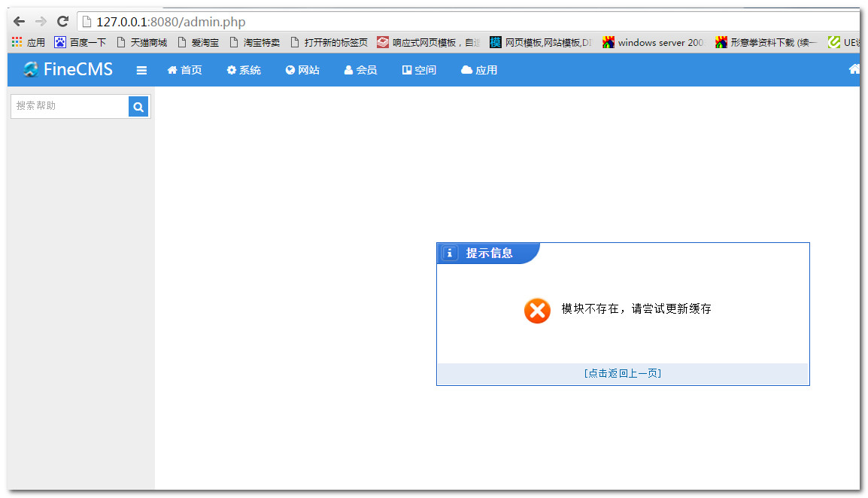Click the red error X icon

(537, 310)
